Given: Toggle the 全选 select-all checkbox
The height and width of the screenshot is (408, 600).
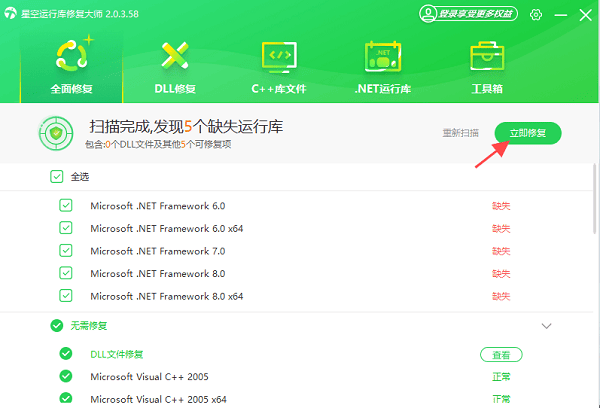Looking at the screenshot, I should pyautogui.click(x=56, y=177).
